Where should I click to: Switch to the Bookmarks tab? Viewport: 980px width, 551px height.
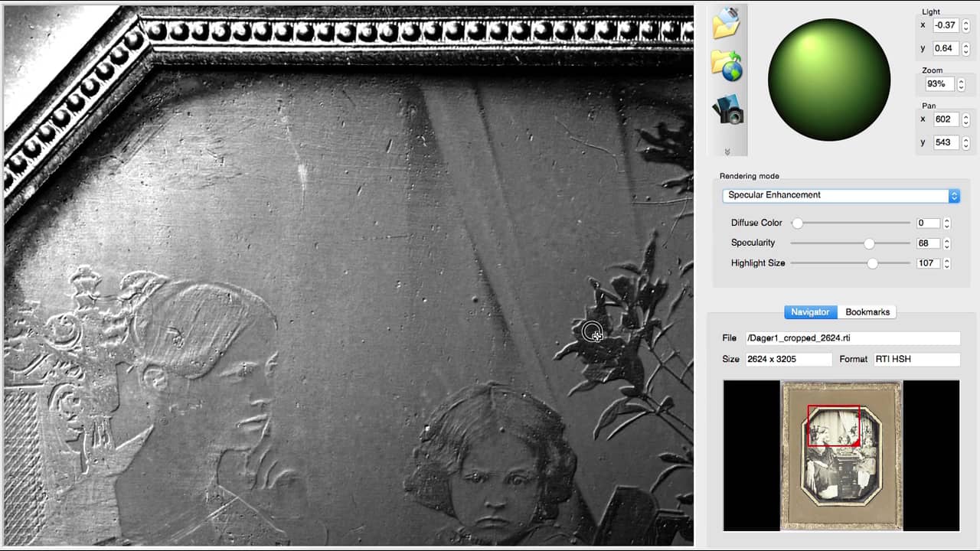coord(867,312)
